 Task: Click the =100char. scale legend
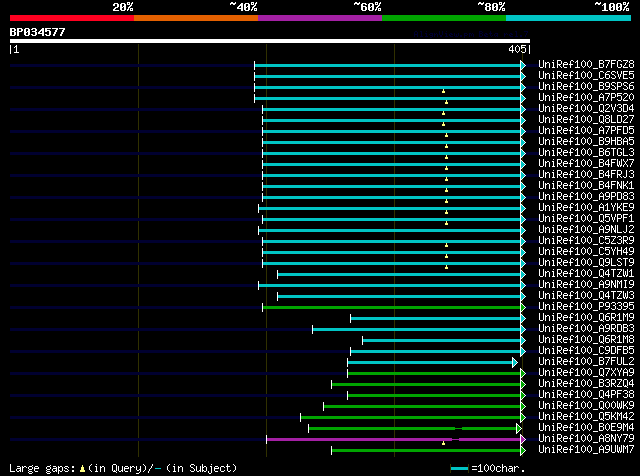(487, 468)
